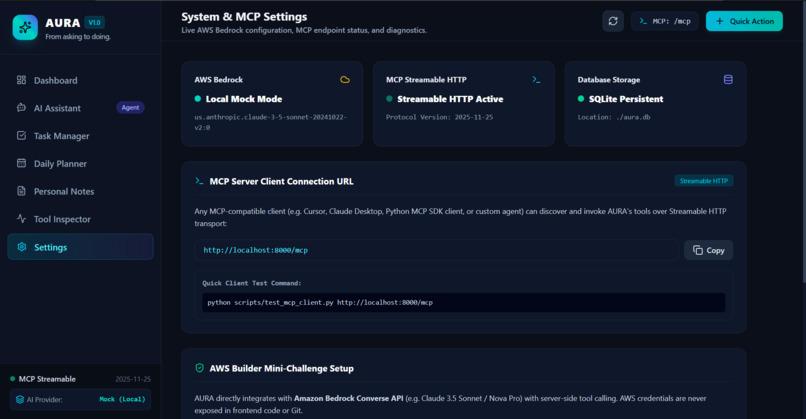Click the plus icon on Quick Action button
This screenshot has width=806, height=419.
point(720,21)
